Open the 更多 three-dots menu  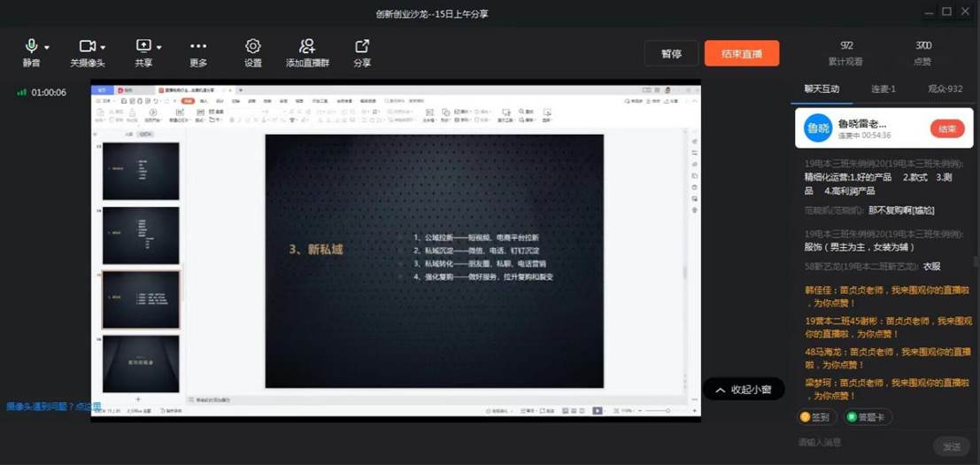(198, 46)
